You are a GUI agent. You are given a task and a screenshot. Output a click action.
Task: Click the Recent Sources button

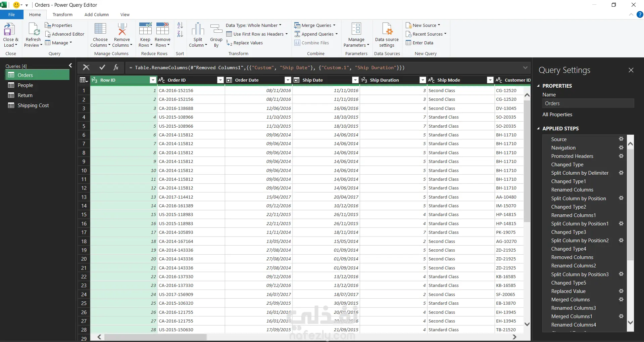click(x=426, y=34)
